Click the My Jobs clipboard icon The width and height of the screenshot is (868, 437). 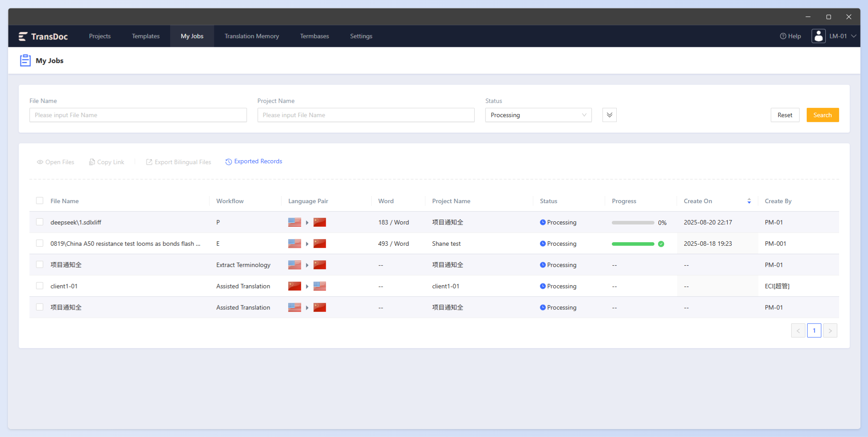point(25,60)
